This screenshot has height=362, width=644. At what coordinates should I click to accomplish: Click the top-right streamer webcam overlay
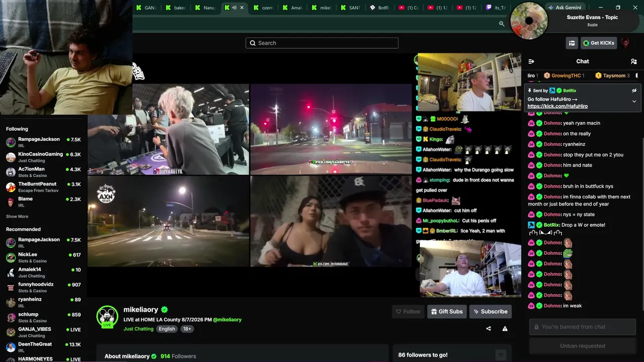[469, 82]
